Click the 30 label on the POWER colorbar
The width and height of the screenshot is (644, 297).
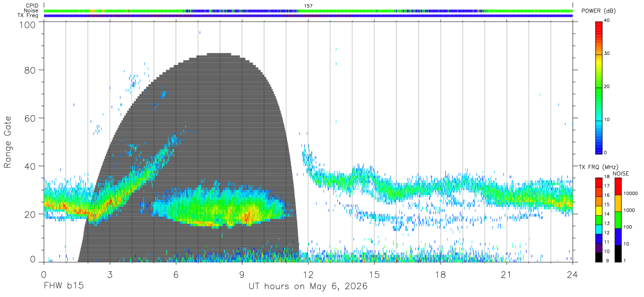pyautogui.click(x=607, y=54)
